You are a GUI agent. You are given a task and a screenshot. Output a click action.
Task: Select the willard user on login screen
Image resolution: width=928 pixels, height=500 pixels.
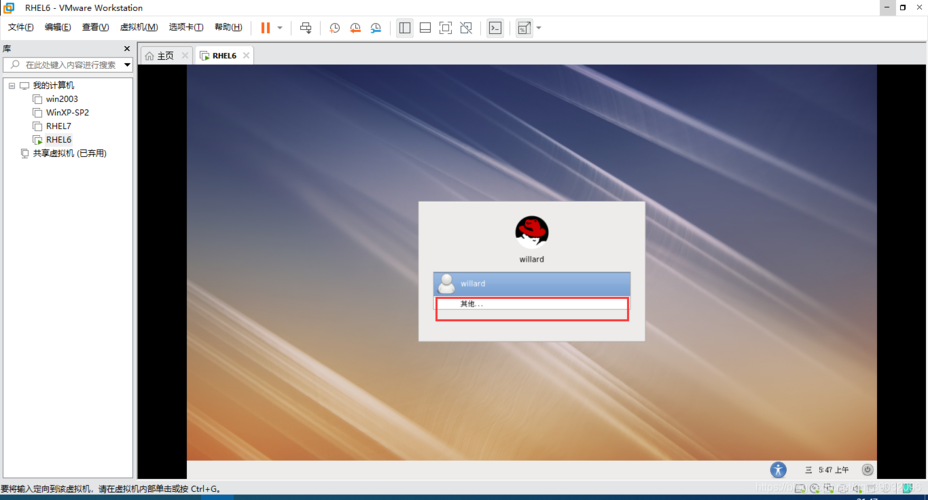(x=531, y=284)
